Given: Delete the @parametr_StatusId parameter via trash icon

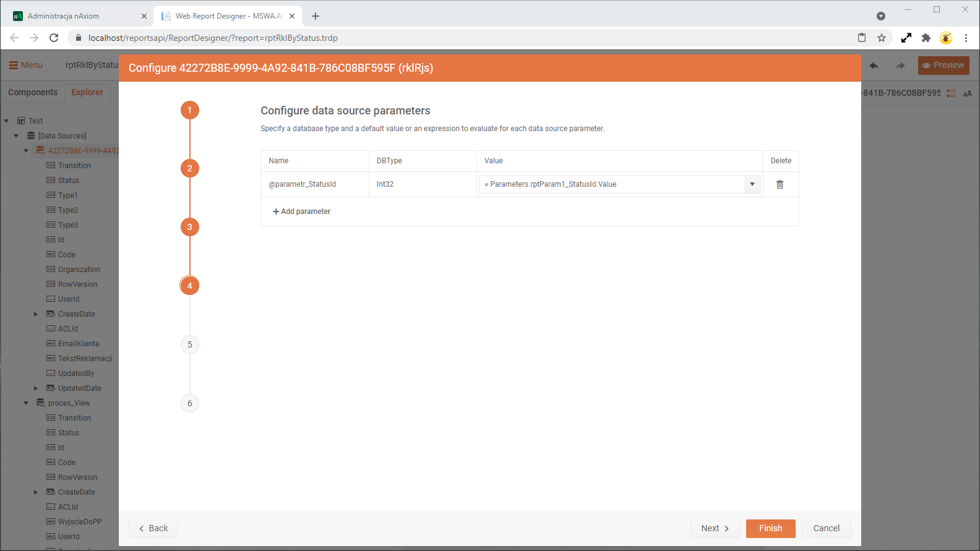Looking at the screenshot, I should tap(780, 184).
